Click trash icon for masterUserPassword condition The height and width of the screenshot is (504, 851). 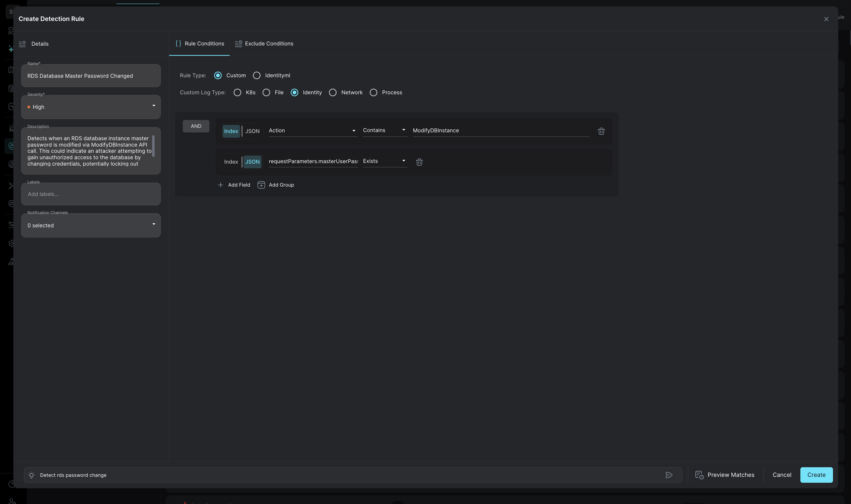419,162
